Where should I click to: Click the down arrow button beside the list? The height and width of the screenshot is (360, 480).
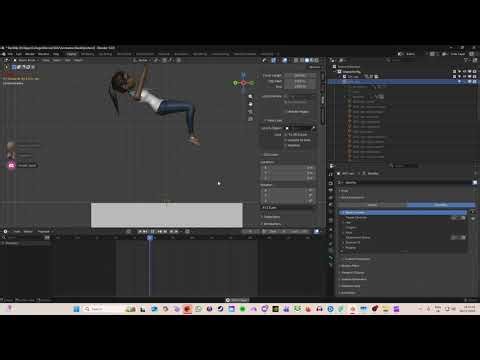pos(473,218)
